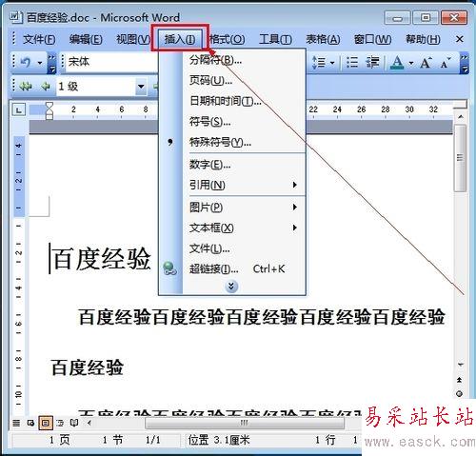Switch to Normal view icon
476x456 pixels.
pyautogui.click(x=16, y=423)
